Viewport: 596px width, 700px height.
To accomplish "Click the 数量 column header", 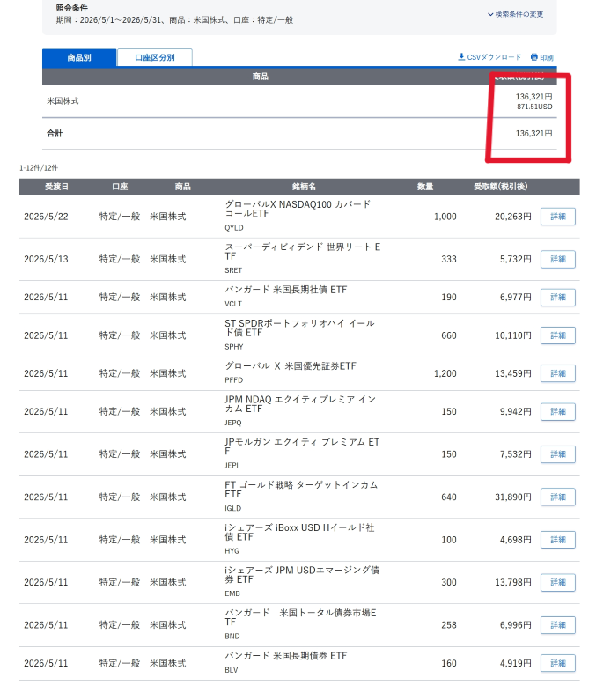I will tap(425, 187).
